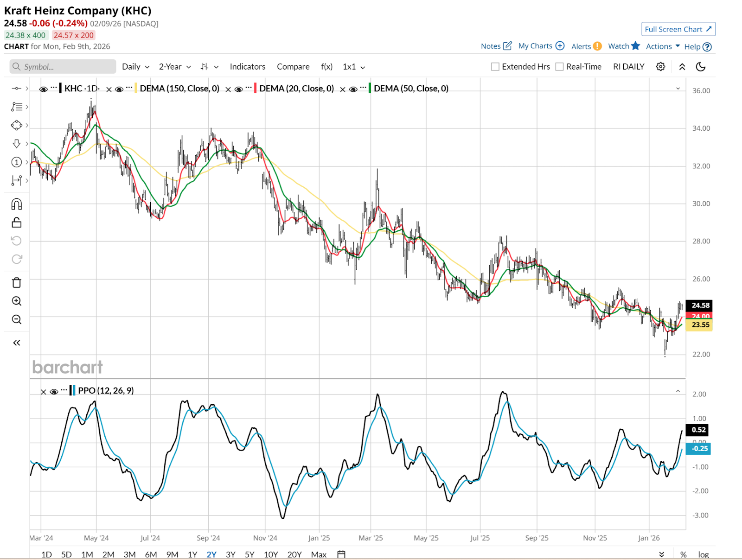The height and width of the screenshot is (560, 742).
Task: Click the trash delete drawings icon
Action: tap(17, 283)
